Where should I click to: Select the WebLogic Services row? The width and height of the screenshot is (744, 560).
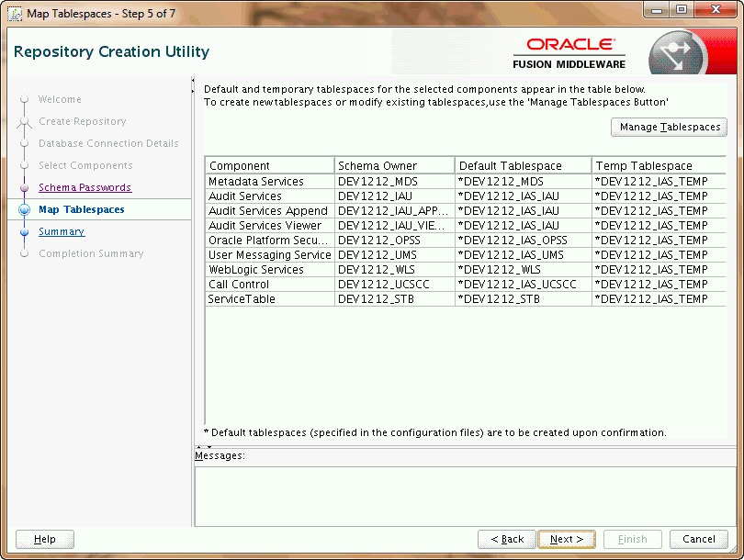(x=466, y=270)
